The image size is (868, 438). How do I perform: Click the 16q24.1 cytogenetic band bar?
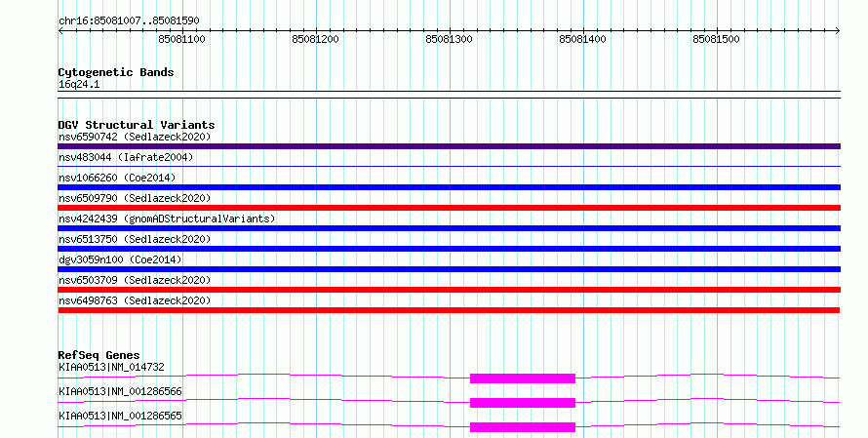point(449,95)
